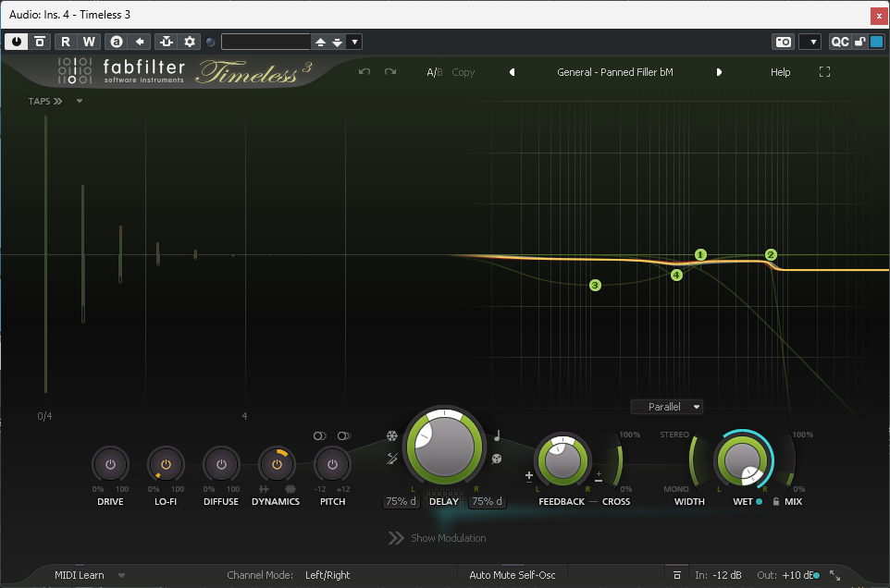Open the Help menu

tap(780, 72)
